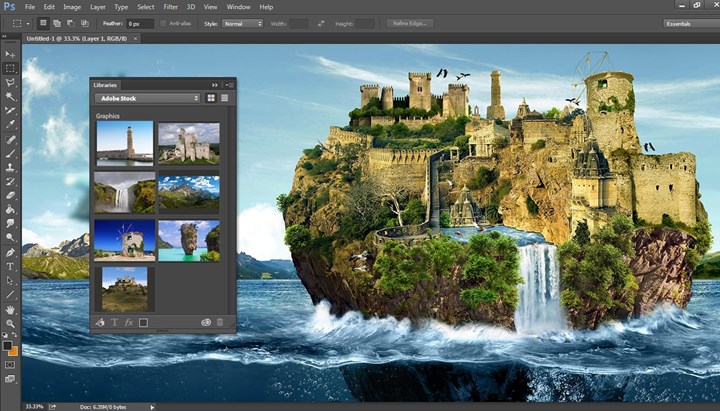Click the delete trash icon in Libraries panel
This screenshot has width=720, height=411.
pos(220,322)
